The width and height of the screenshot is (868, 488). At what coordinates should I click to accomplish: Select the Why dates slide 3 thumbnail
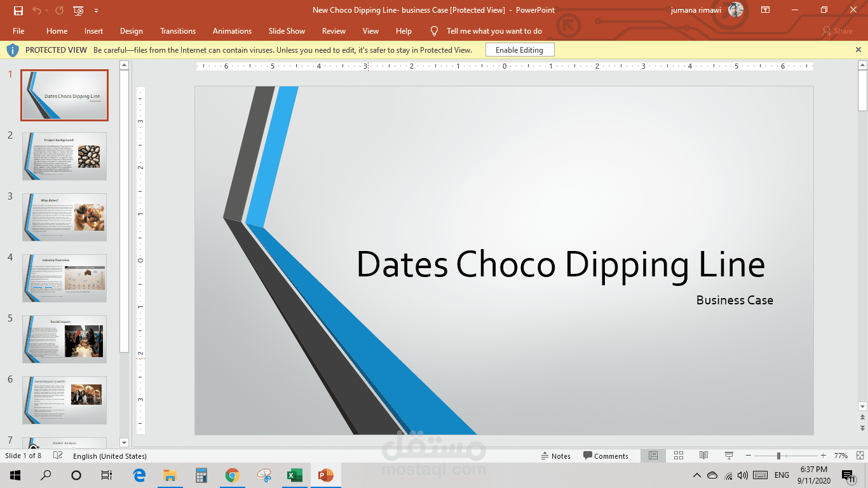point(64,217)
